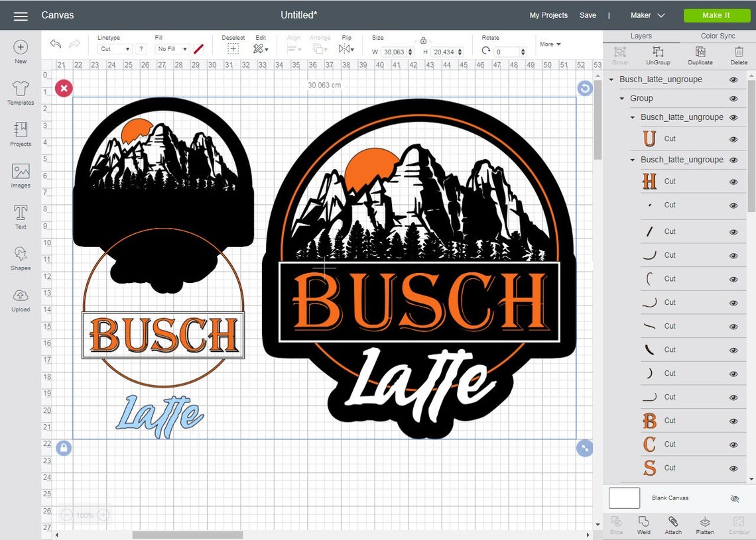Hide the Group layer
This screenshot has height=540, width=756.
[733, 98]
